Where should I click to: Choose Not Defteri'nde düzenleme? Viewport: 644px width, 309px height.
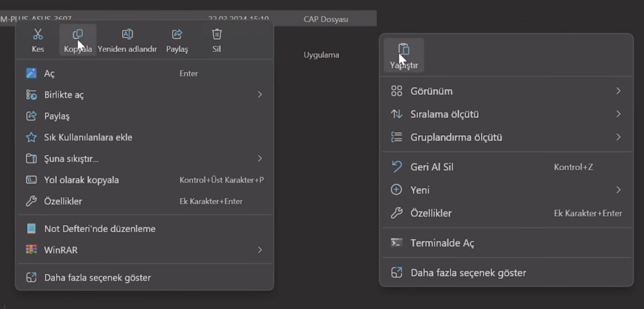[99, 229]
